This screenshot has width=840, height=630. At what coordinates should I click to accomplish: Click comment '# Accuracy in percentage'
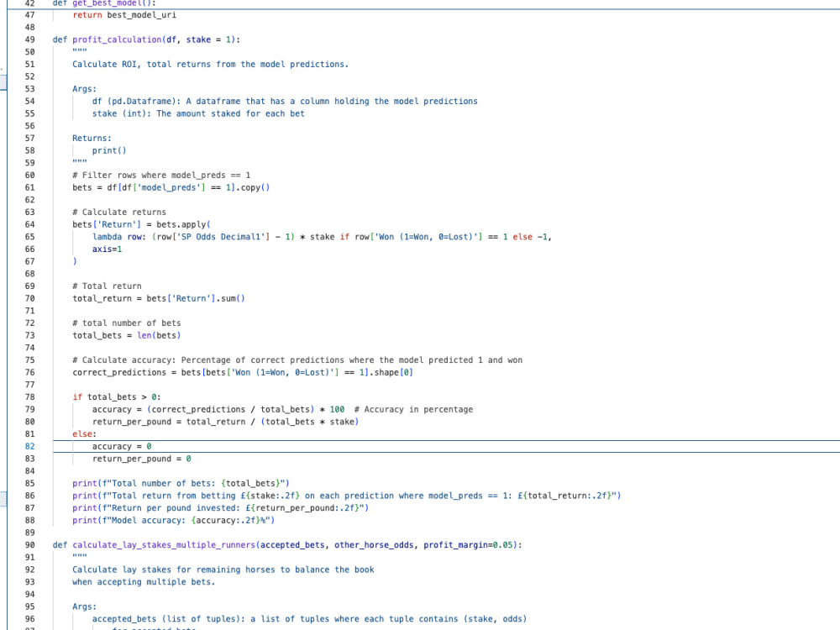(413, 409)
